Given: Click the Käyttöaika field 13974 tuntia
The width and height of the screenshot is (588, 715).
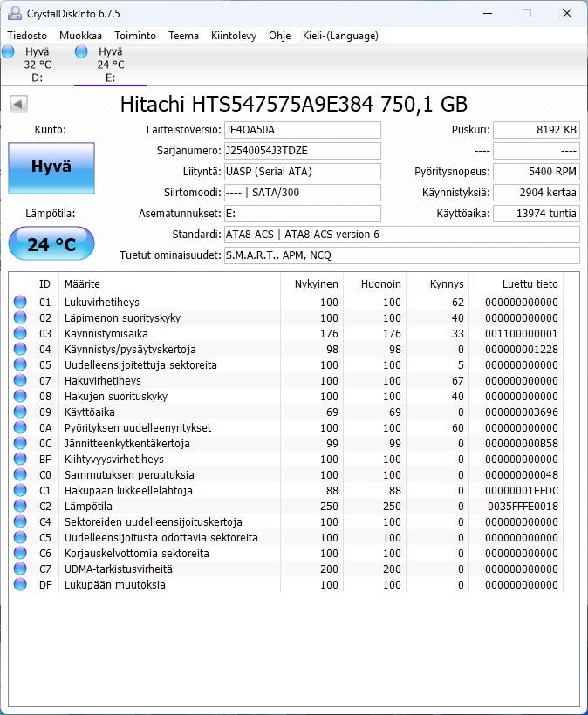Looking at the screenshot, I should (x=537, y=214).
